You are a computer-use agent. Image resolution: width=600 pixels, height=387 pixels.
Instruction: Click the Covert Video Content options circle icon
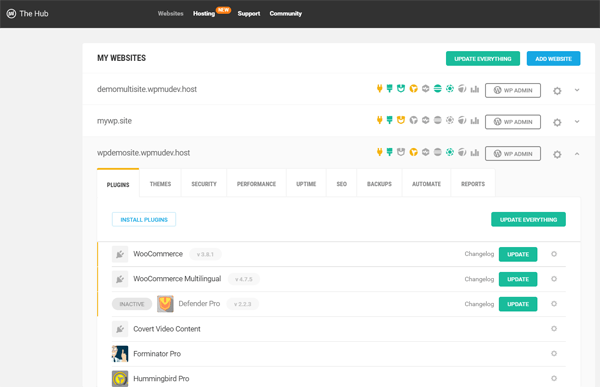click(x=554, y=328)
